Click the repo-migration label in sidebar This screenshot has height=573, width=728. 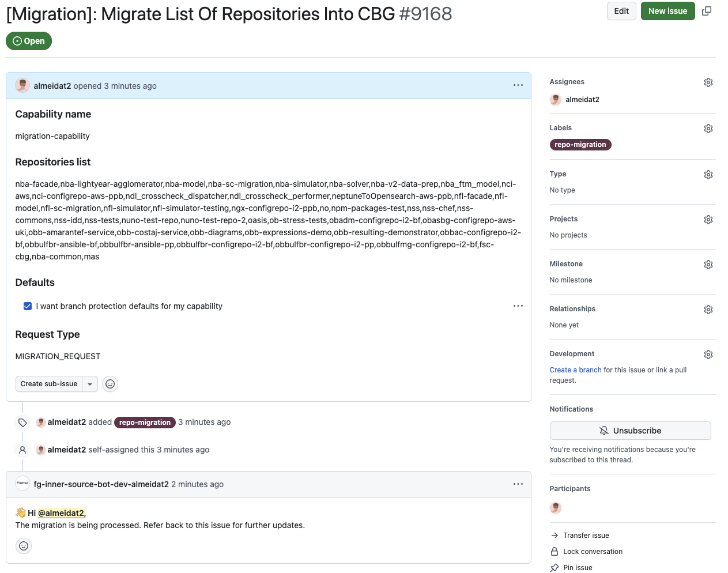coord(580,145)
